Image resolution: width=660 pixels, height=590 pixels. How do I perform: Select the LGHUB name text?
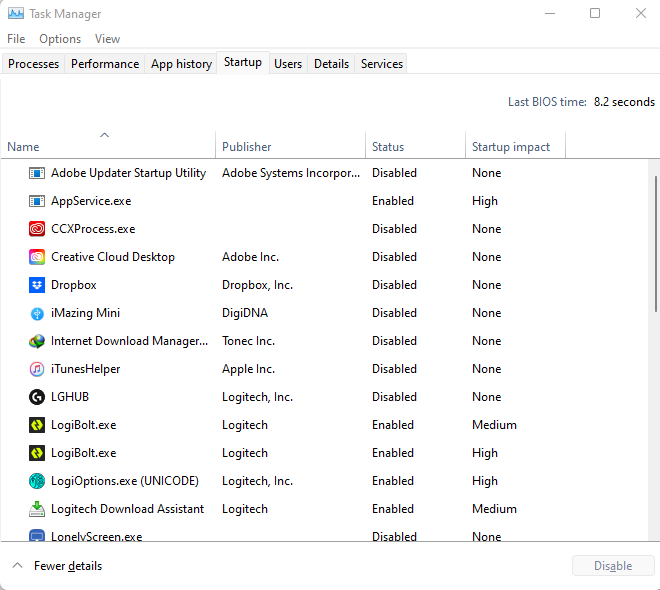coord(70,397)
